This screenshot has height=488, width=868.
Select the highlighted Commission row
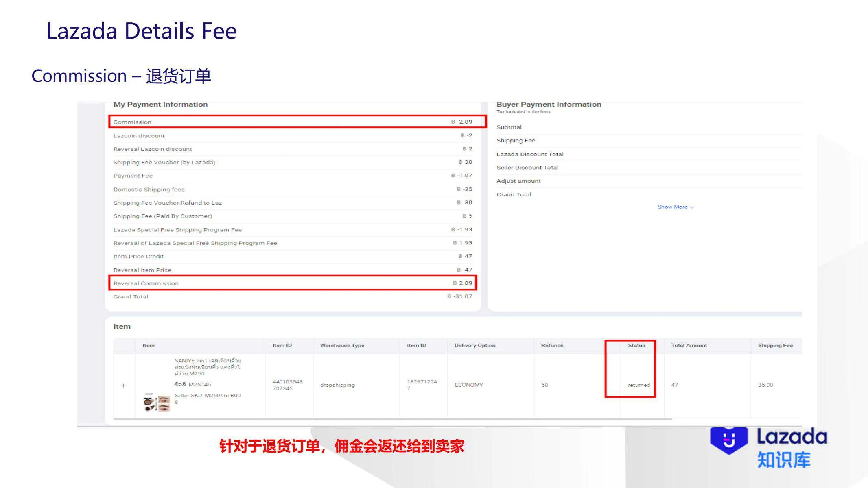click(x=133, y=122)
